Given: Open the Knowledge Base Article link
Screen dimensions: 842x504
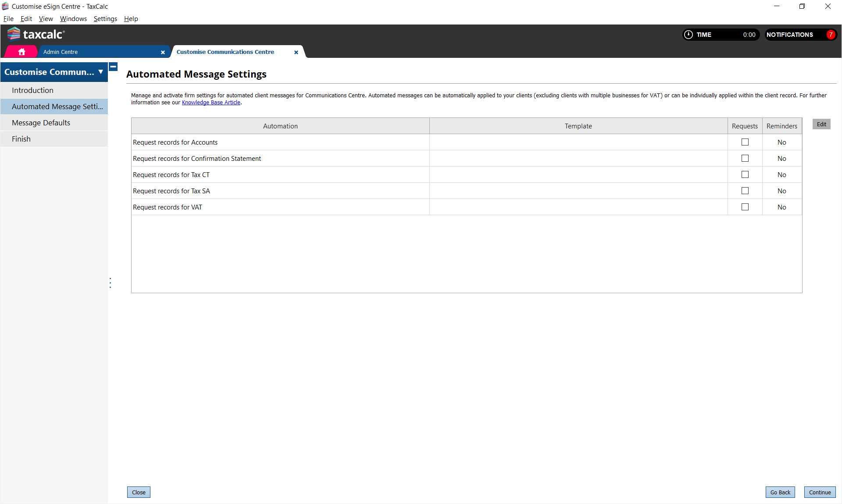Looking at the screenshot, I should (211, 103).
